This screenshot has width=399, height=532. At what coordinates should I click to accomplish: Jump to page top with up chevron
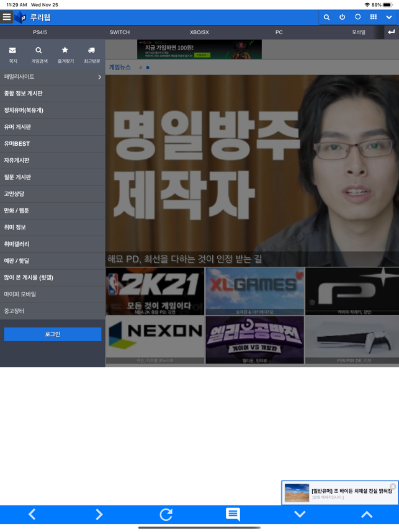[367, 515]
